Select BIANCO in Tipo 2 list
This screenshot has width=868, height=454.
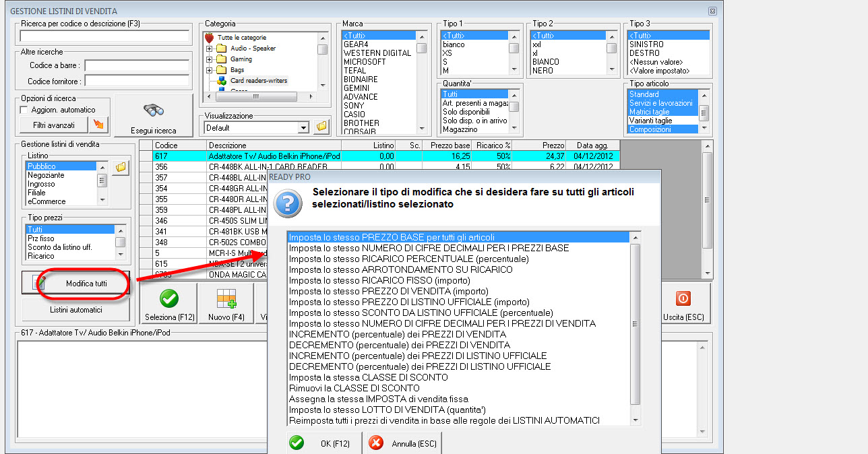[x=568, y=61]
